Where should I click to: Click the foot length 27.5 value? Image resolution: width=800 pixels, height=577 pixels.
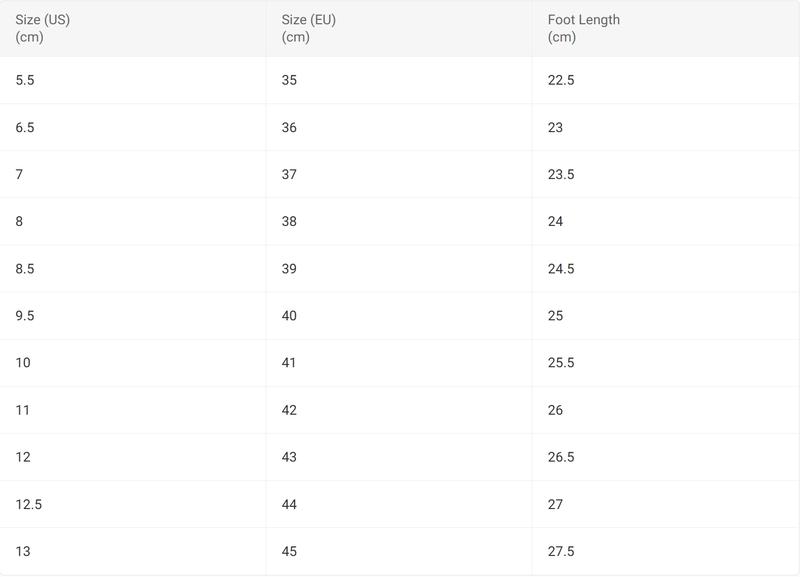click(x=561, y=551)
